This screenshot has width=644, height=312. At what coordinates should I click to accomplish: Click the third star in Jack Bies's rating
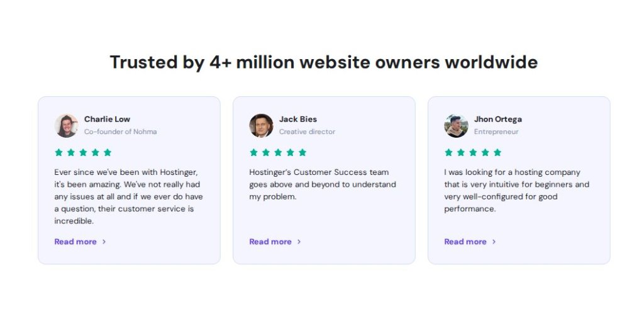click(x=278, y=152)
